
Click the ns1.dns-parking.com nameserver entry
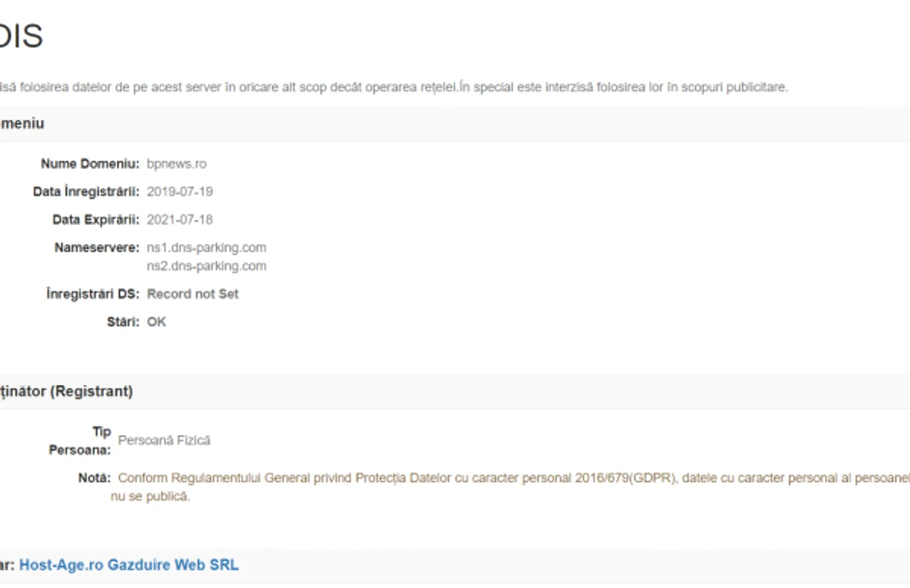click(x=206, y=248)
